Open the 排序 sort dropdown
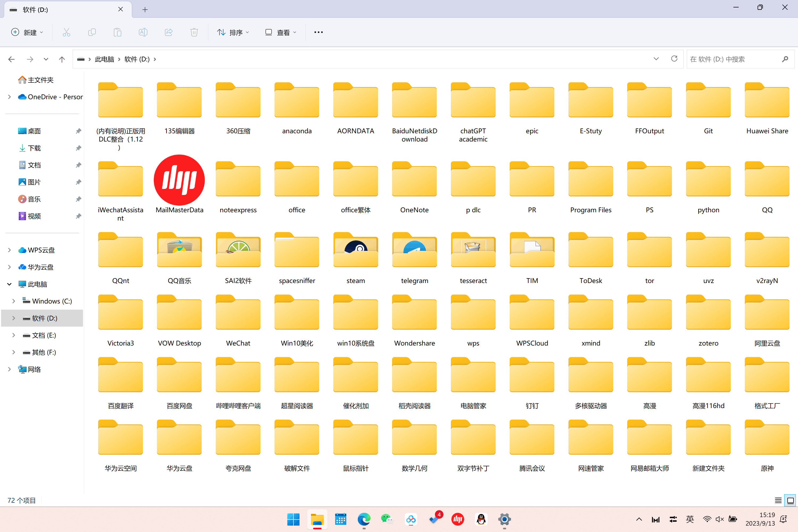The image size is (798, 532). [x=234, y=32]
